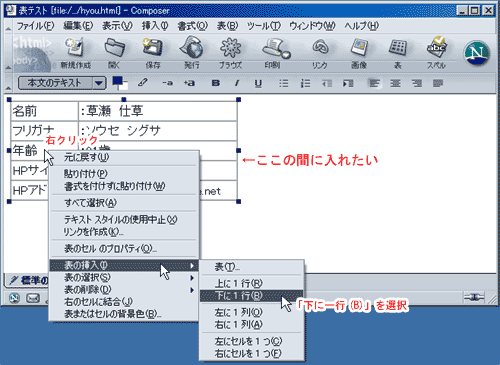500x365 pixels.
Task: Click the 名前 table cell
Action: pos(44,111)
